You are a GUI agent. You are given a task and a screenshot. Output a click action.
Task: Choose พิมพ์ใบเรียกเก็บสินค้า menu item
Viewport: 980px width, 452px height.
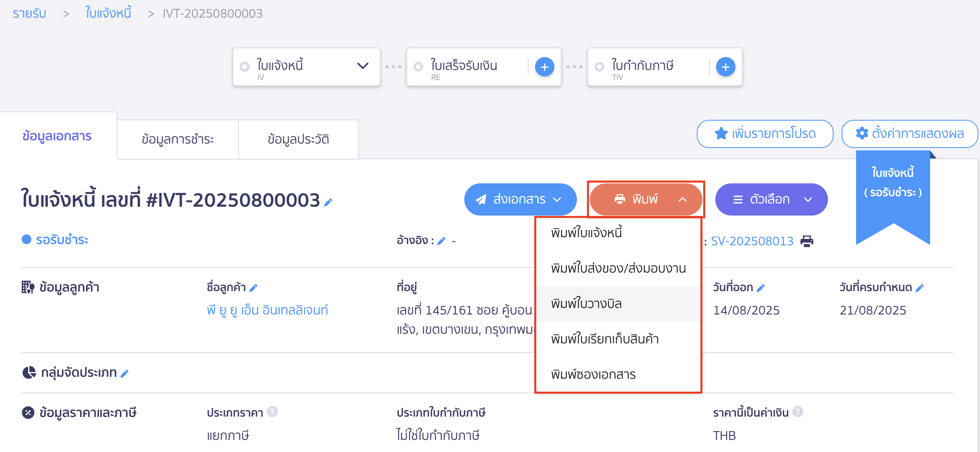pos(618,339)
